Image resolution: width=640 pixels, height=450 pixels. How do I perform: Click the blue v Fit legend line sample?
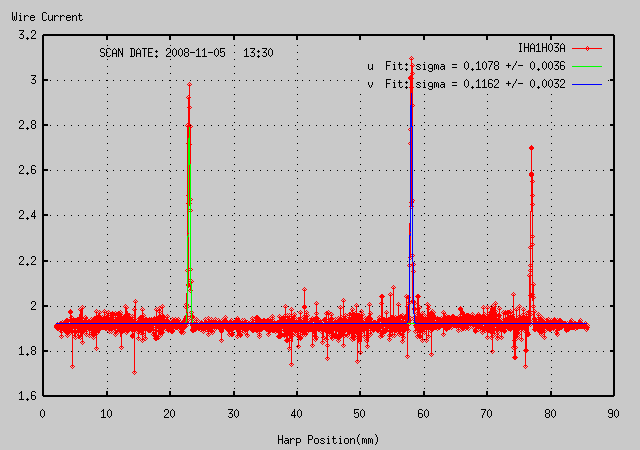(x=587, y=85)
